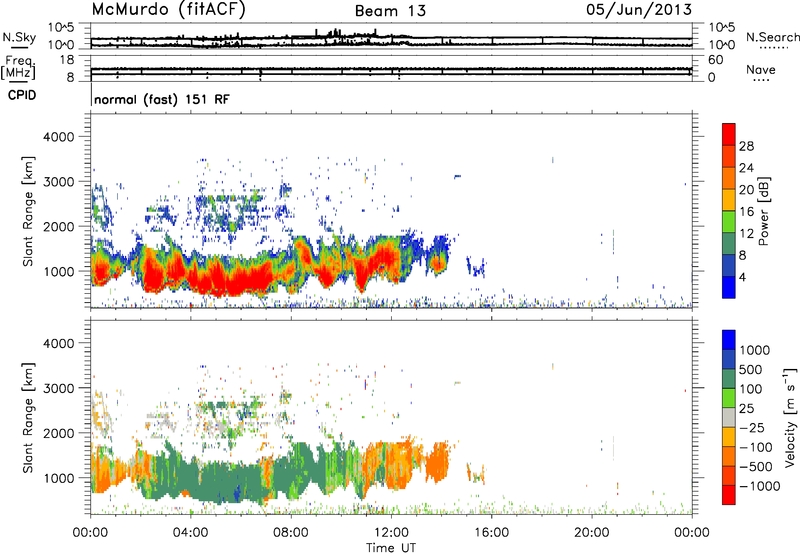
Task: Click the "McMurdo (fitACF)" title text
Action: 168,10
